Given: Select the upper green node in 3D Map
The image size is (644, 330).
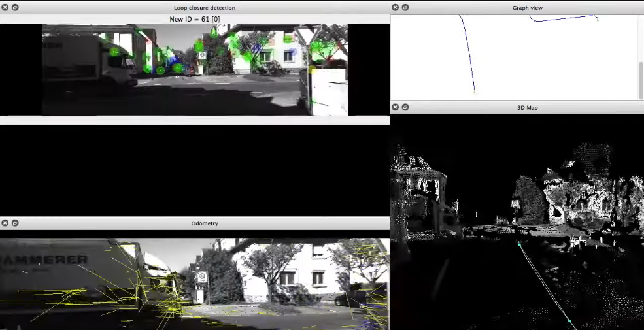Looking at the screenshot, I should [x=520, y=245].
